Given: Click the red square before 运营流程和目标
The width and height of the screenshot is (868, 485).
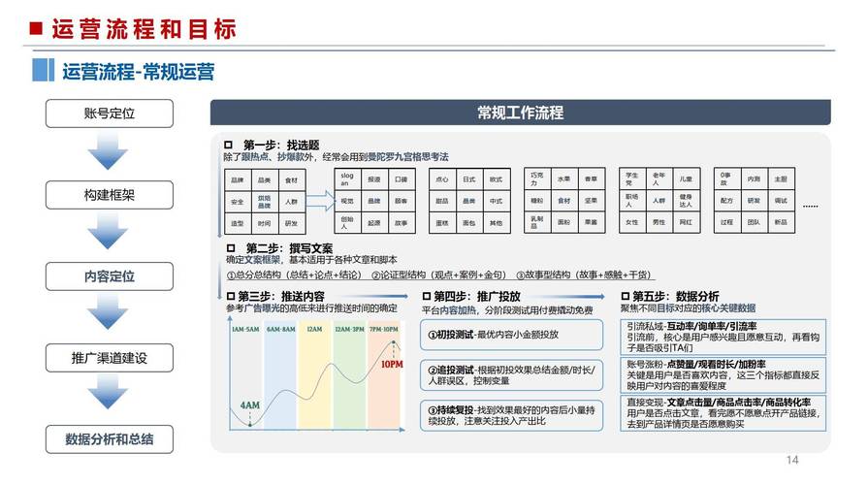Looking at the screenshot, I should tap(36, 28).
